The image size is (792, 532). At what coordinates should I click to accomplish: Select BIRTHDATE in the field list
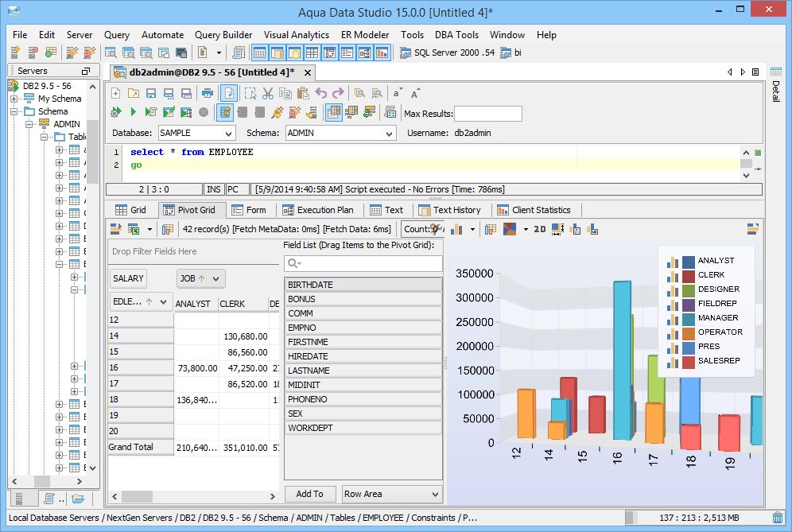pos(363,285)
